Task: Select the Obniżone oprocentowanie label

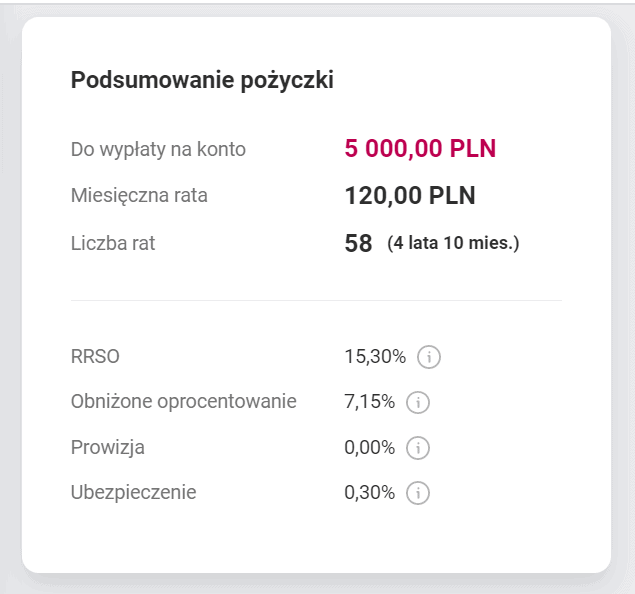Action: (183, 401)
